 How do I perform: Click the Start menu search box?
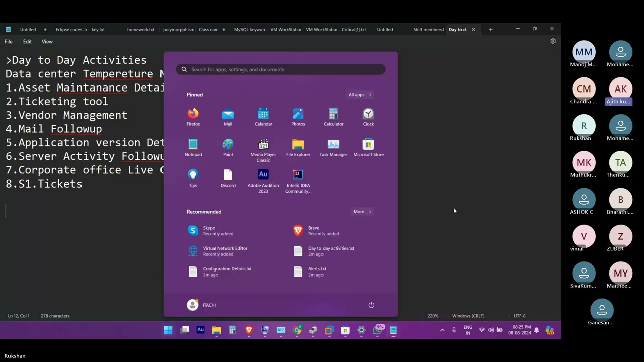point(281,69)
